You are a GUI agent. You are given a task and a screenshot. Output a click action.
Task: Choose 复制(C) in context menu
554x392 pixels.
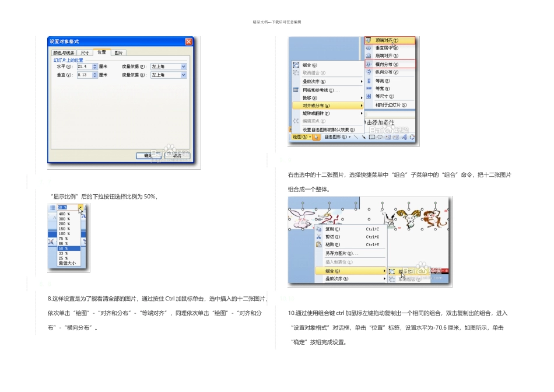pyautogui.click(x=352, y=229)
